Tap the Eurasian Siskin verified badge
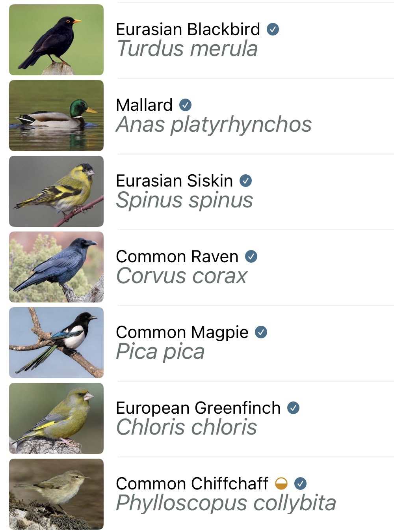This screenshot has width=394, height=532. pyautogui.click(x=245, y=181)
